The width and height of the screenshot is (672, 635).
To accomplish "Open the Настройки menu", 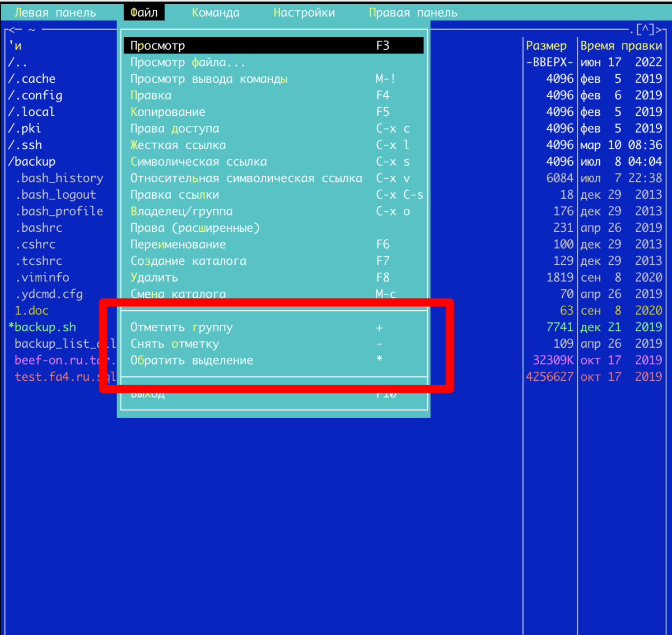I will (304, 12).
